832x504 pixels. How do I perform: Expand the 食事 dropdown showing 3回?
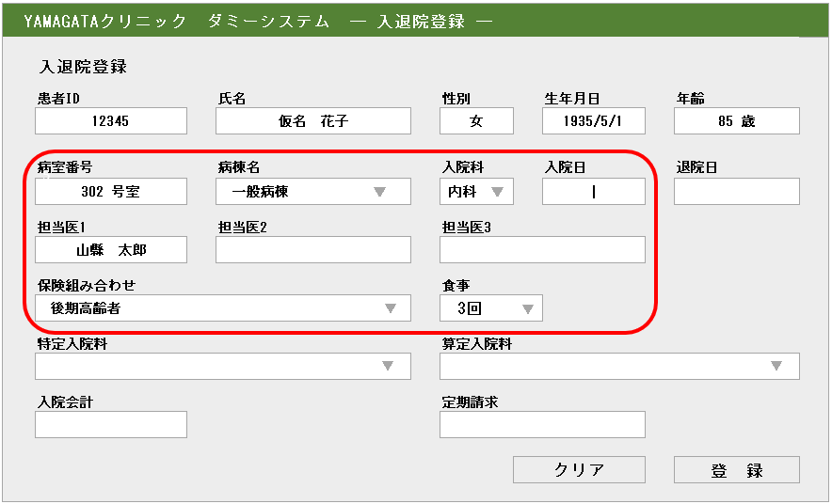click(490, 308)
